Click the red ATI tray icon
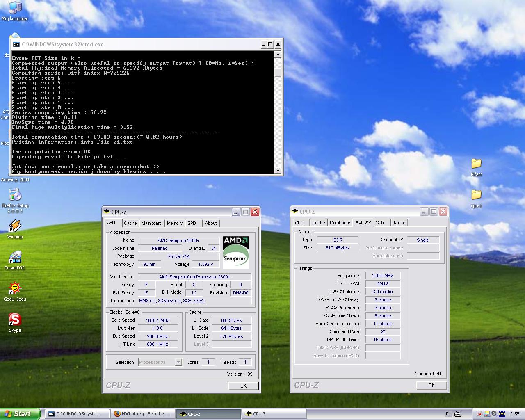The width and height of the screenshot is (525, 420). point(479,414)
